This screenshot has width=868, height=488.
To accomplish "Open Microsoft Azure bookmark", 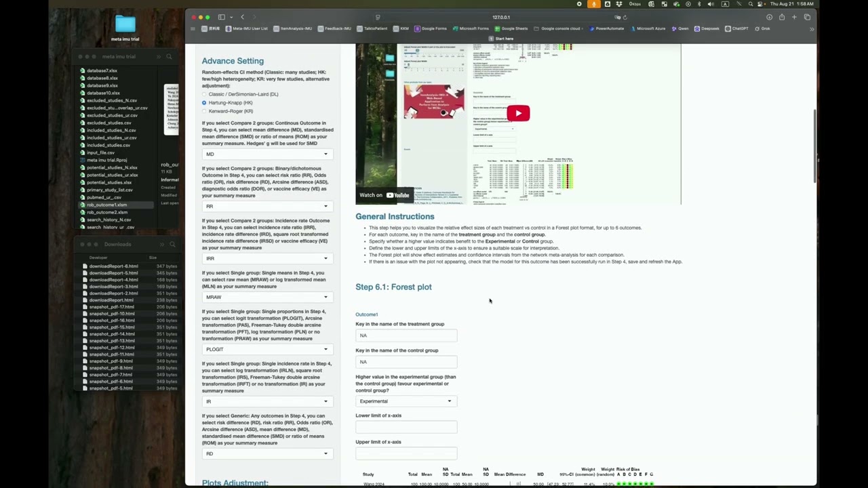I will tap(648, 28).
